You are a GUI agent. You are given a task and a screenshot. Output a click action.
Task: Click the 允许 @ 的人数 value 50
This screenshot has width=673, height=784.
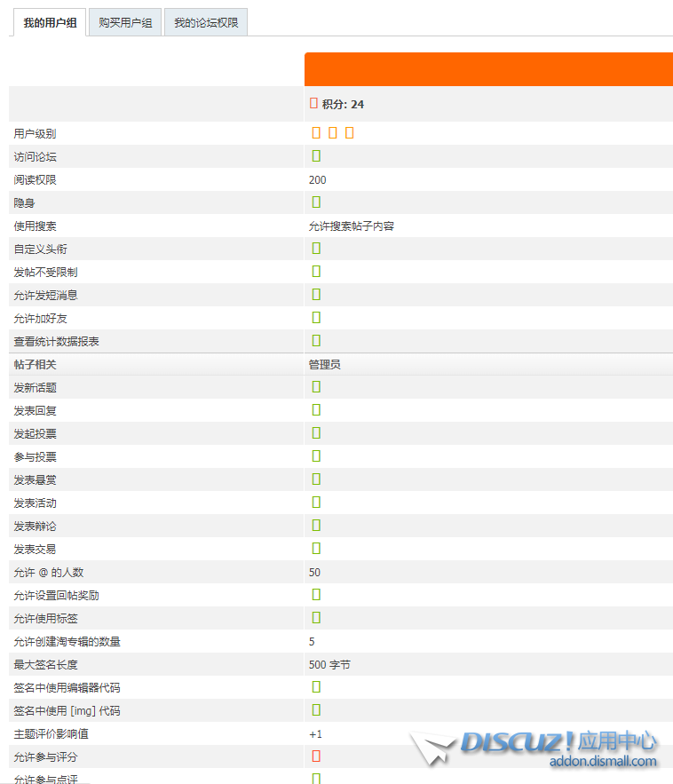tap(314, 573)
